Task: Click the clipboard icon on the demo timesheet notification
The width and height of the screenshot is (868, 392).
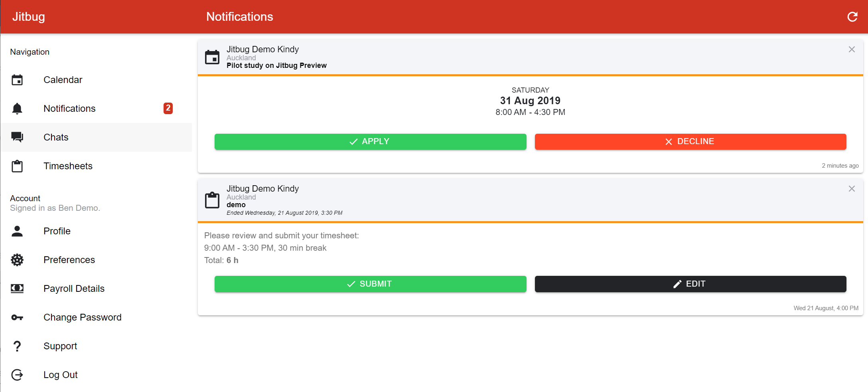Action: click(x=212, y=200)
